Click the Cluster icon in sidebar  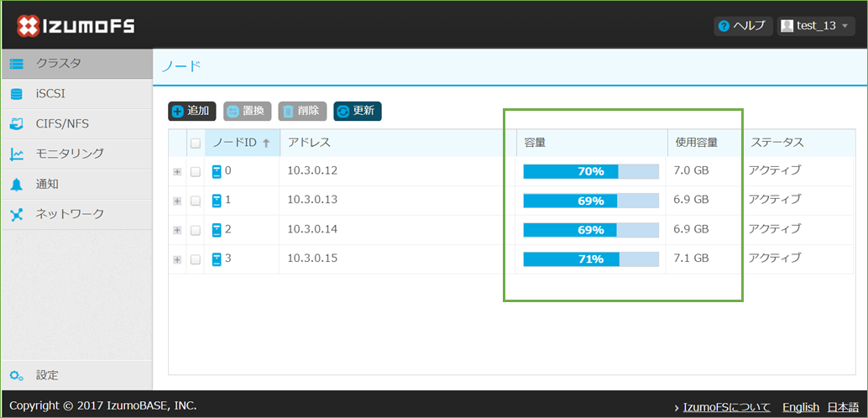pyautogui.click(x=17, y=64)
